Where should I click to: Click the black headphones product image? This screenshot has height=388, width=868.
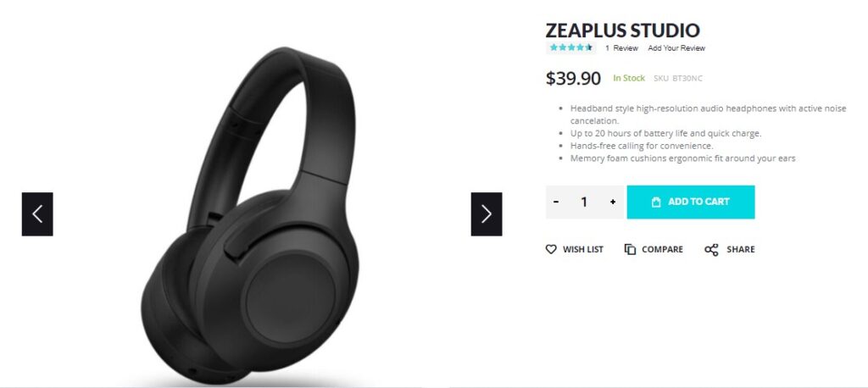click(x=250, y=215)
